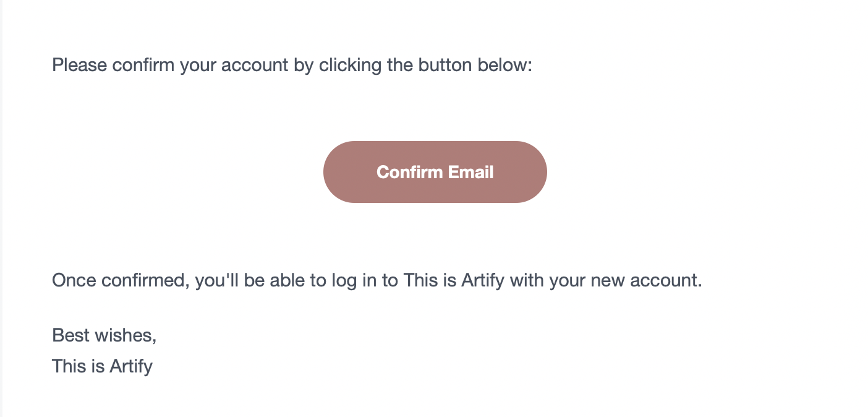Click the word "confirm" in the first line
This screenshot has height=417, width=868.
point(143,65)
